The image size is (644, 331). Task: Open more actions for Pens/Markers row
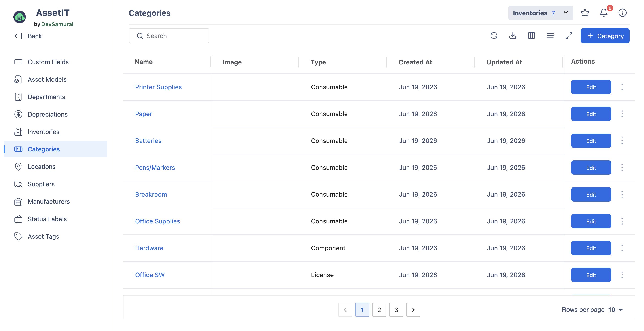tap(622, 168)
